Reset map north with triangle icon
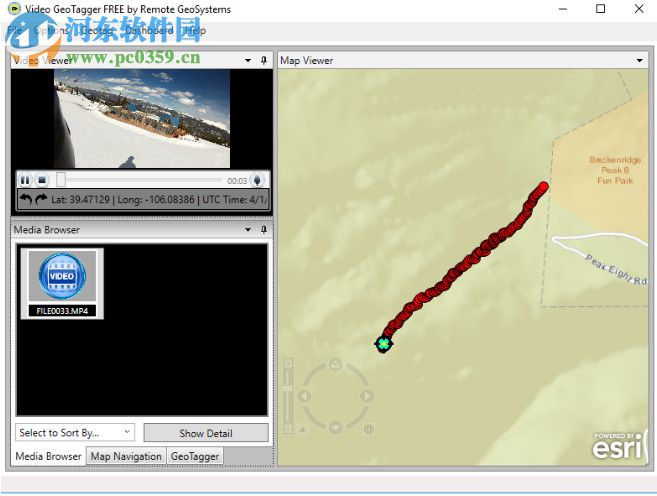Screen dimensions: 657x496 [303, 429]
